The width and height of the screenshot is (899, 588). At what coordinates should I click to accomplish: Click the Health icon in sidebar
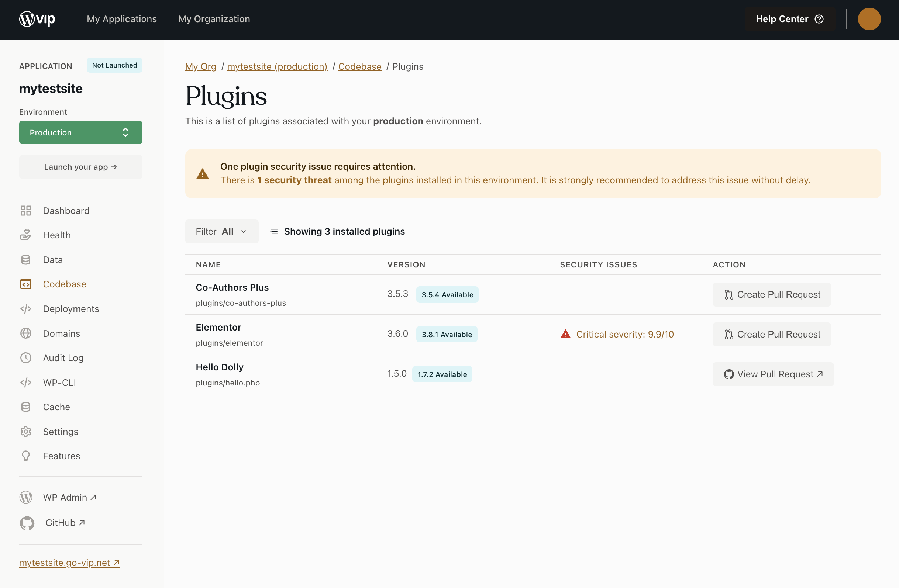(26, 235)
